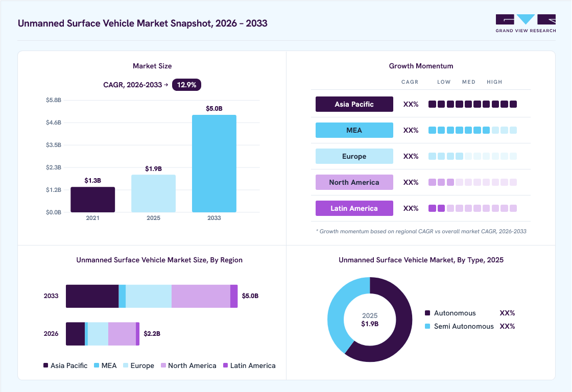The height and width of the screenshot is (392, 572).
Task: Click the Asia Pacific legend swatch
Action: coord(45,365)
